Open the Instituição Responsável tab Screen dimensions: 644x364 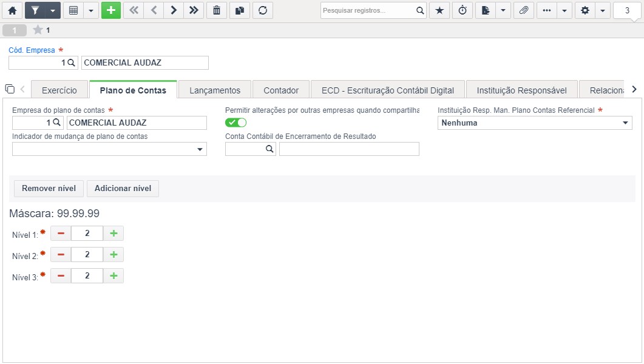tap(521, 90)
